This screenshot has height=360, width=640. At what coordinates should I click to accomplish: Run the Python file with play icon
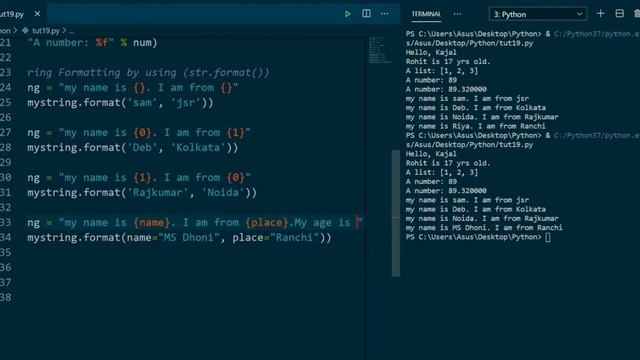tap(347, 14)
